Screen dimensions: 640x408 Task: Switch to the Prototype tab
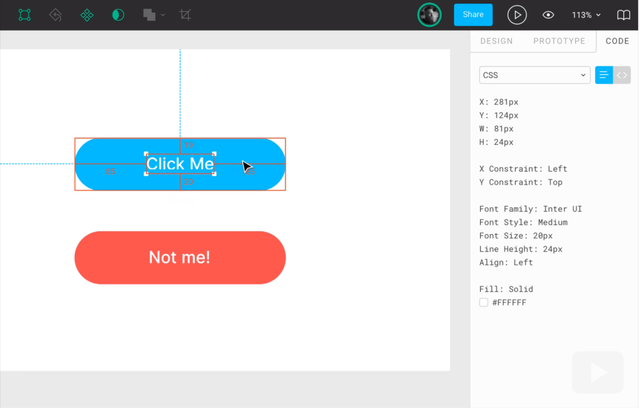(559, 41)
